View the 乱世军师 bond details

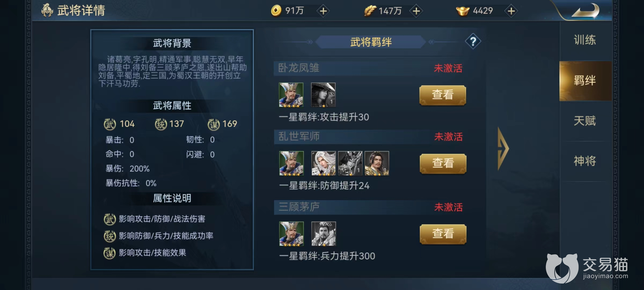point(443,164)
